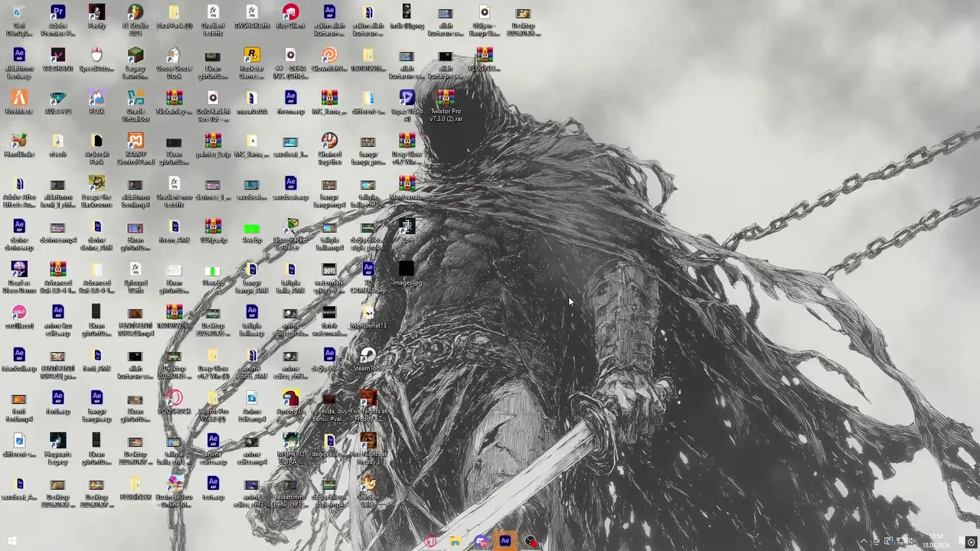Select the TWSHAKE.ffx preset file
The height and width of the screenshot is (551, 980).
(251, 17)
